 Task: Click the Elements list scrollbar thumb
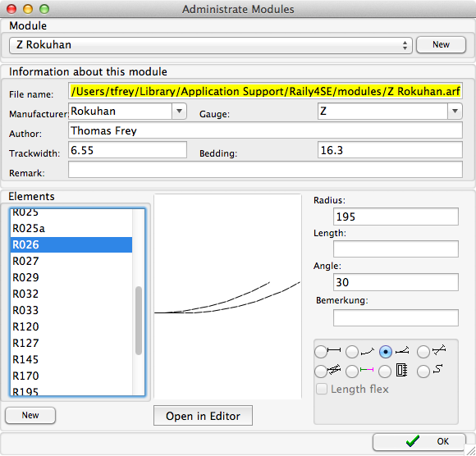[x=139, y=321]
